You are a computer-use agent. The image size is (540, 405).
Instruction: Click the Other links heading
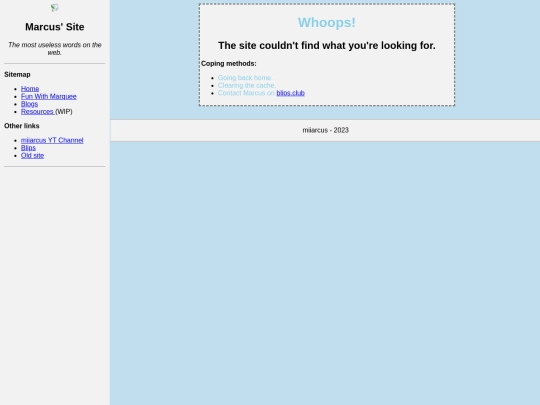22,126
